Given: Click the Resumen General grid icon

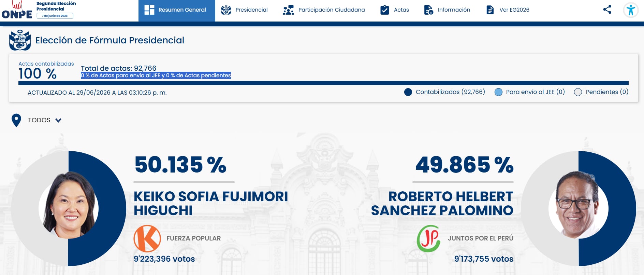Looking at the screenshot, I should (x=149, y=10).
